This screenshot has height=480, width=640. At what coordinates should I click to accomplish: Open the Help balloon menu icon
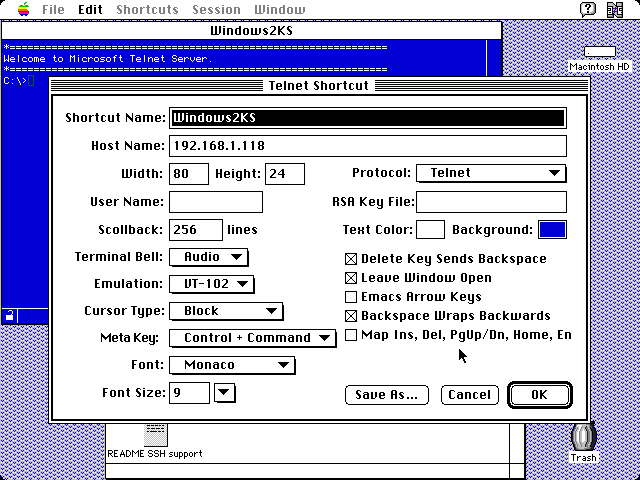[588, 9]
